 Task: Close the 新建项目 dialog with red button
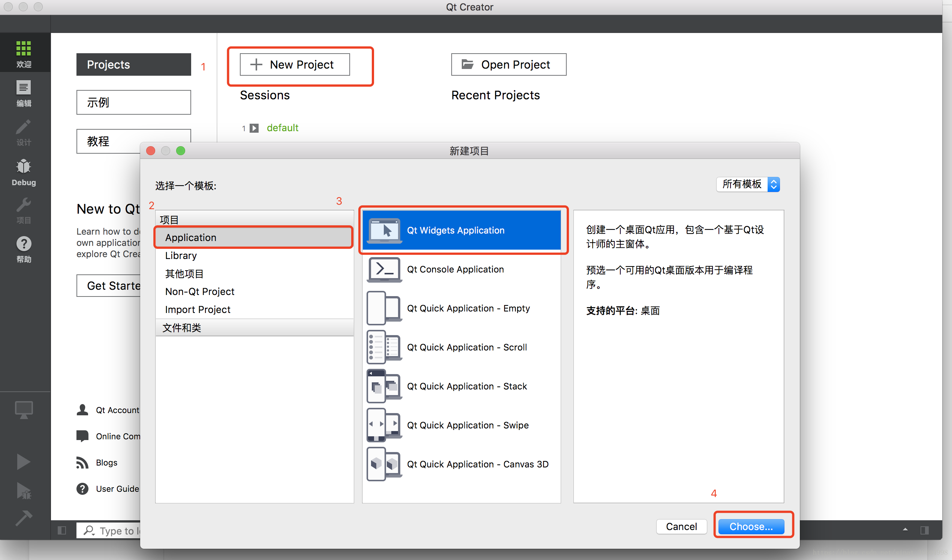151,151
